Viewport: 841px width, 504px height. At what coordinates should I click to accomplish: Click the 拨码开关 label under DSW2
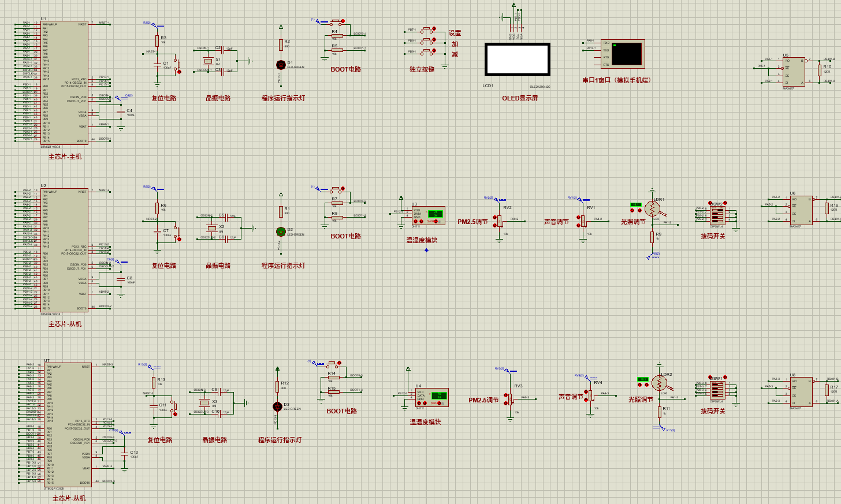pyautogui.click(x=713, y=236)
